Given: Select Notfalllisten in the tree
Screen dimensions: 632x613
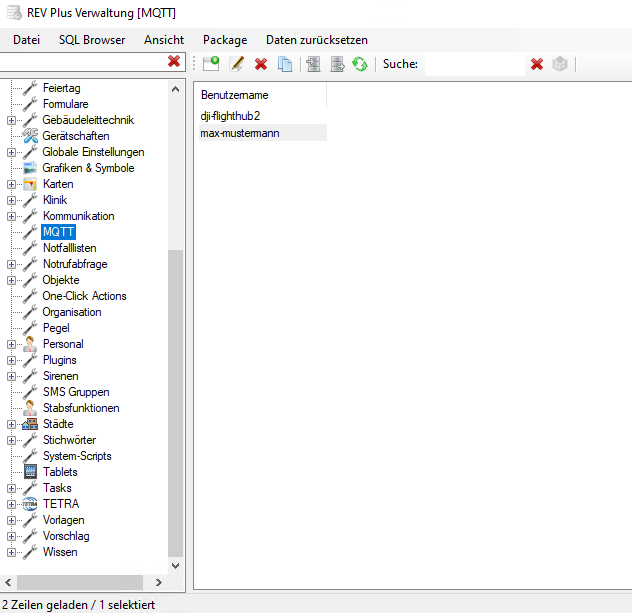Looking at the screenshot, I should tap(69, 248).
